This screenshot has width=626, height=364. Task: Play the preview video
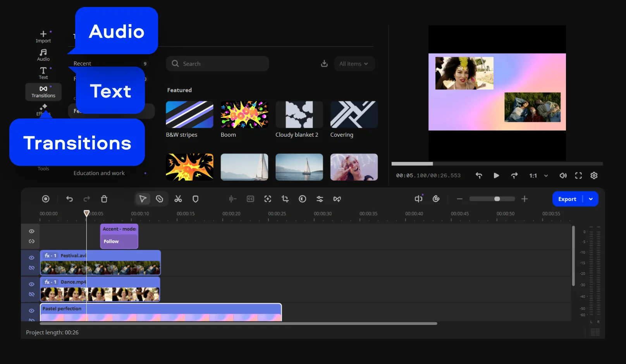point(496,176)
